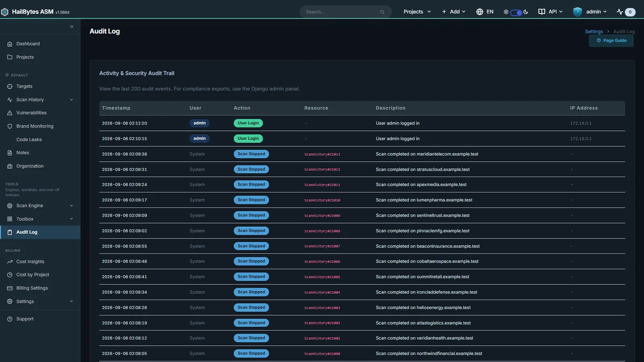The image size is (644, 362).
Task: Click the Targets crosshair icon
Action: click(x=10, y=86)
